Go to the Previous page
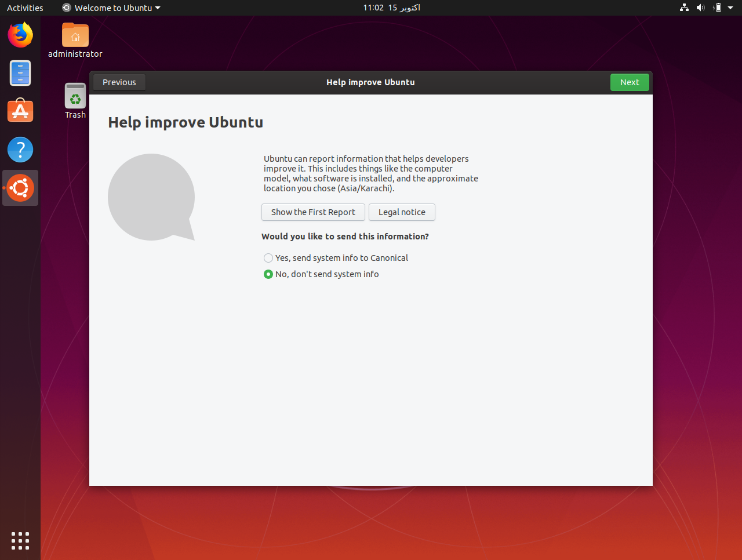 (x=119, y=82)
